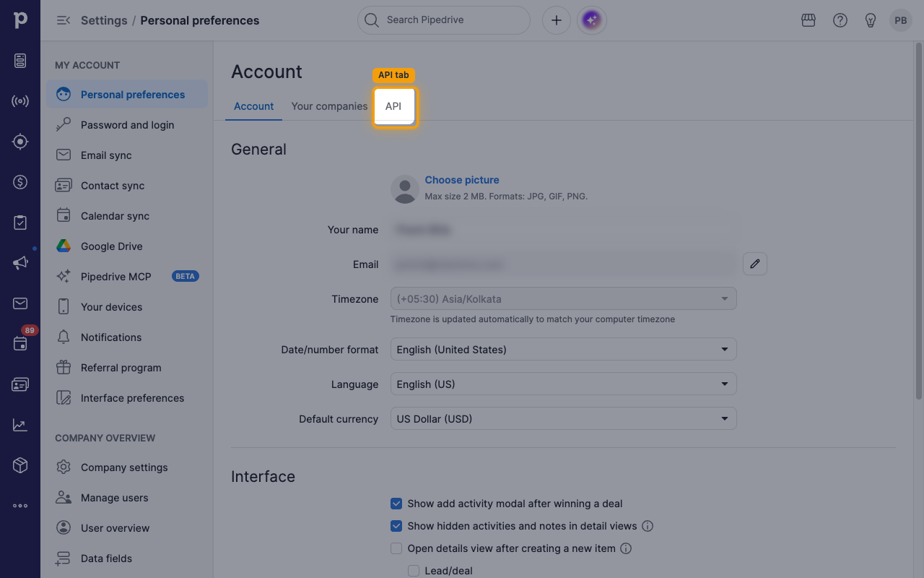The image size is (924, 578).
Task: Open User overview page
Action: point(127,528)
